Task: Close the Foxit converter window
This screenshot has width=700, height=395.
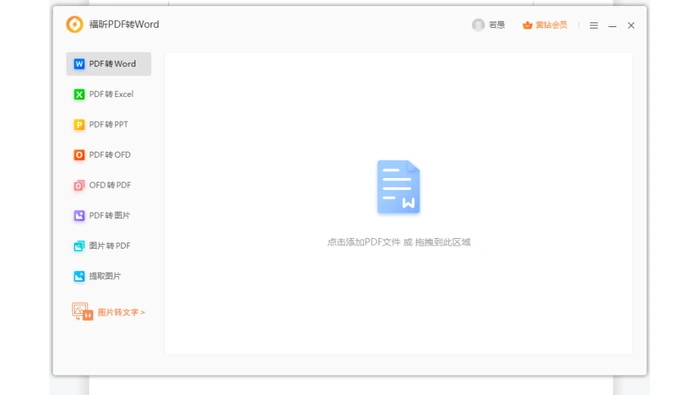Action: click(x=631, y=25)
